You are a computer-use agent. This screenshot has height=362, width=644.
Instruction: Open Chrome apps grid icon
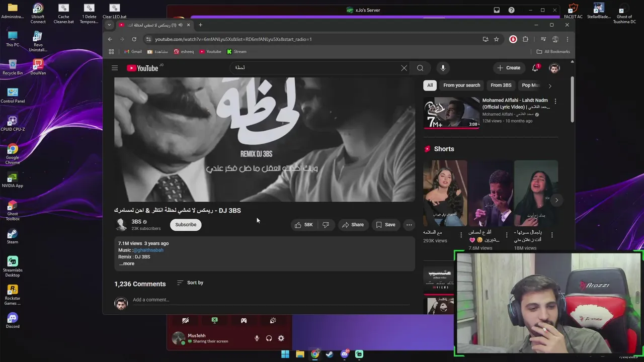tap(111, 51)
